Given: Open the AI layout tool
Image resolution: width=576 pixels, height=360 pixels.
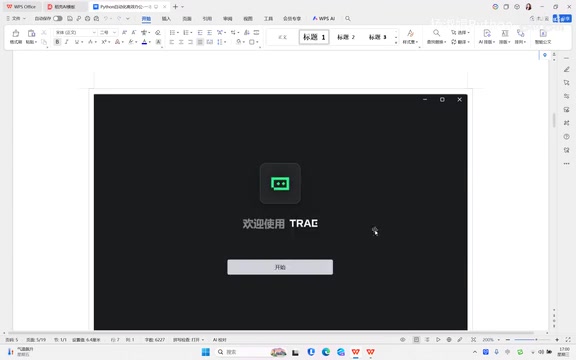Looking at the screenshot, I should click(x=487, y=37).
